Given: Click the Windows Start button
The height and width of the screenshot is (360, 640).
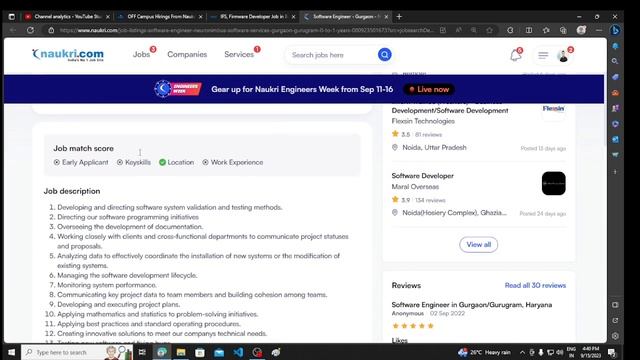Looking at the screenshot, I should pos(11,352).
